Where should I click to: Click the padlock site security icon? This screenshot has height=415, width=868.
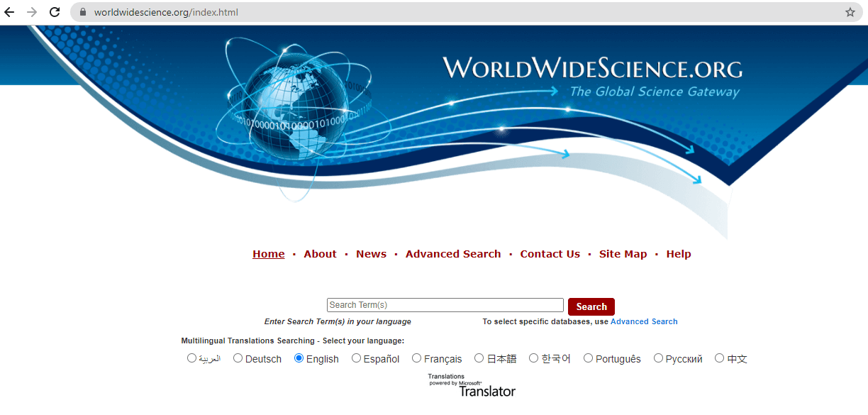point(83,12)
